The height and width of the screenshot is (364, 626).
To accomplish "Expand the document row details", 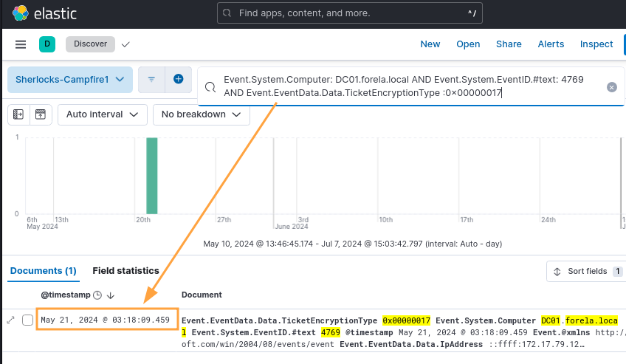I will pos(10,320).
